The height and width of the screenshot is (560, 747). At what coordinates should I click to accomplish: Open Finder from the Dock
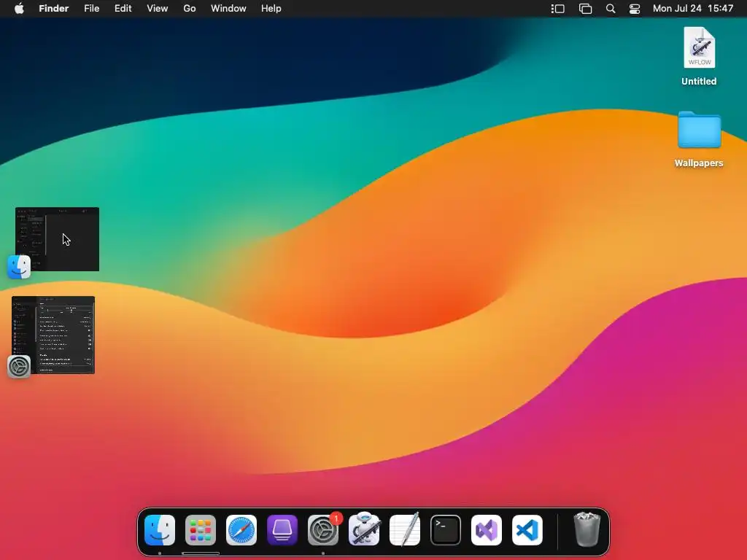pyautogui.click(x=160, y=530)
